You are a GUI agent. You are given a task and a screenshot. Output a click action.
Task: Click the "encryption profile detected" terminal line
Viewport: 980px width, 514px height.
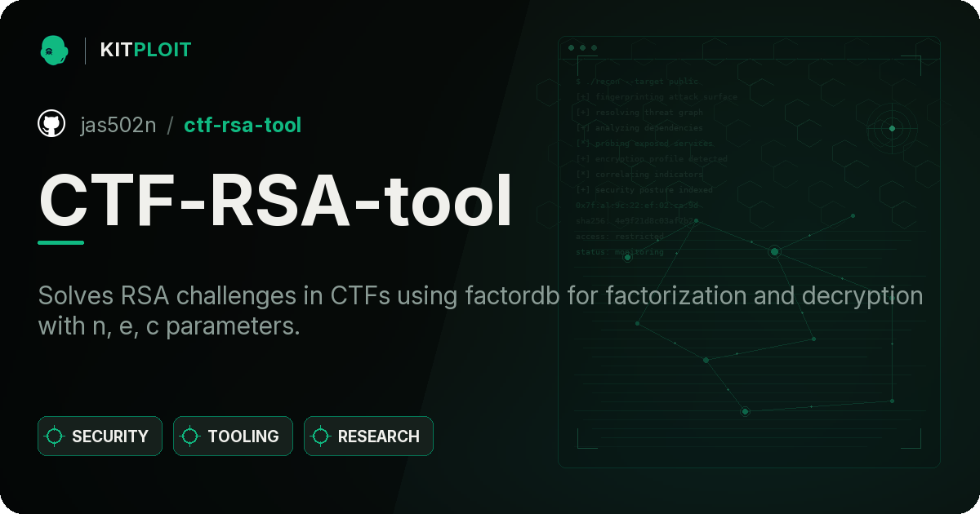[x=651, y=158]
